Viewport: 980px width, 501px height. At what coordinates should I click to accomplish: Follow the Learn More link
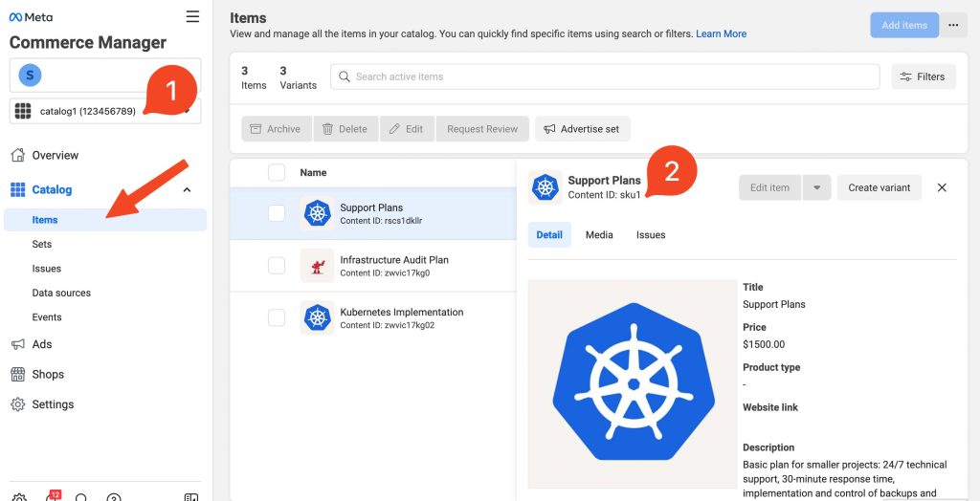coord(722,33)
